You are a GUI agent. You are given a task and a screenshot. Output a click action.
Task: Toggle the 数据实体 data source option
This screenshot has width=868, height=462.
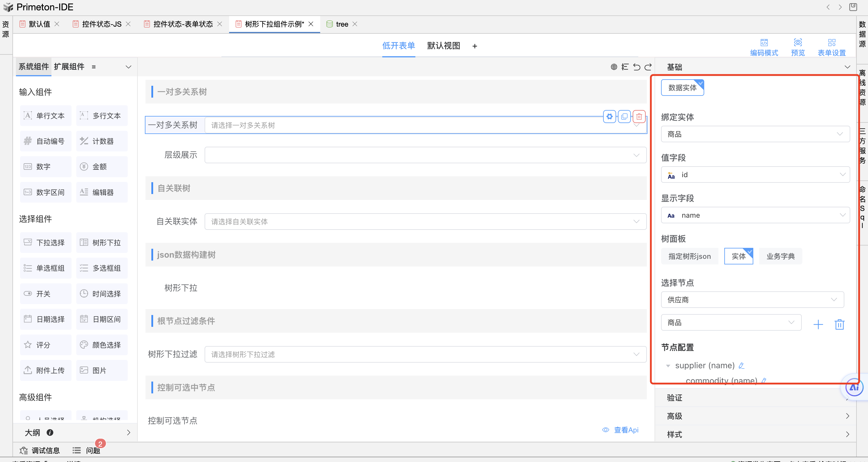682,88
